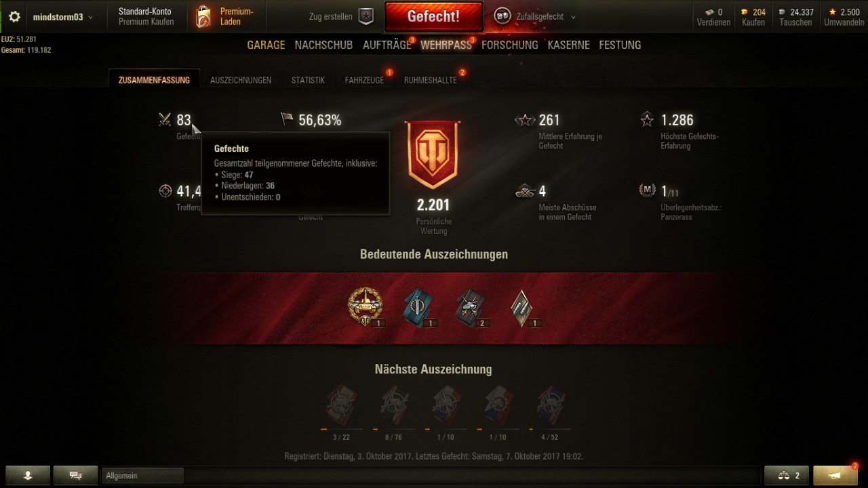Open the vehicle comparison scales icon

786,475
